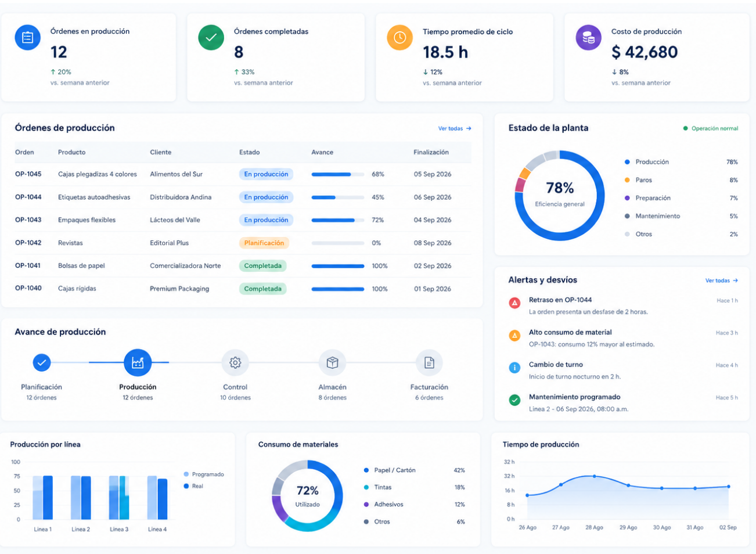756x554 pixels.
Task: Click the orange warning icon for Alto consumo de material
Action: point(514,335)
